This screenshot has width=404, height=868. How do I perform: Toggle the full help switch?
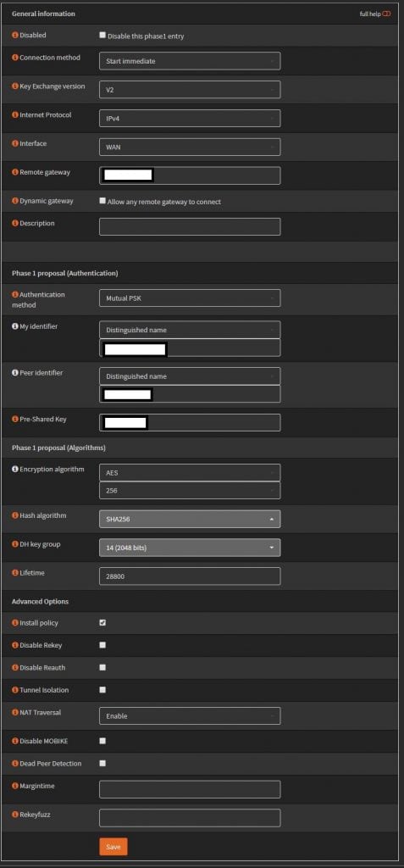(x=386, y=14)
